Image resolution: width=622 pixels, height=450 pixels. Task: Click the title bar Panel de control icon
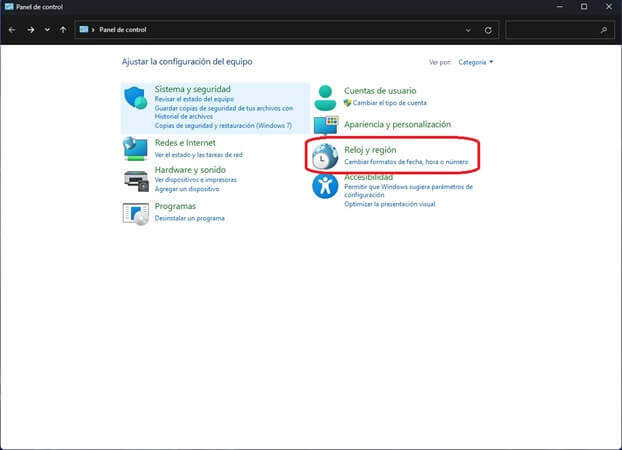9,6
